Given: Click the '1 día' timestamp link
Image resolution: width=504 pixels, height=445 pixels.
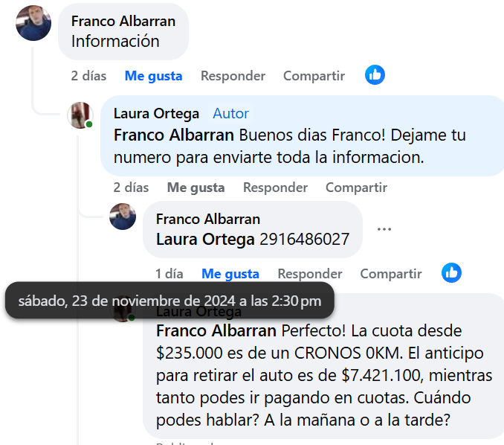Looking at the screenshot, I should [x=169, y=274].
